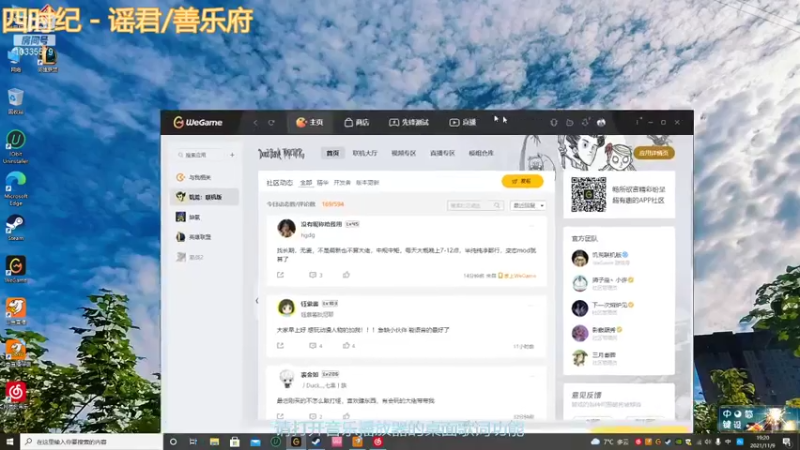800x450 pixels.
Task: Filter community posts by 精华
Action: click(322, 183)
